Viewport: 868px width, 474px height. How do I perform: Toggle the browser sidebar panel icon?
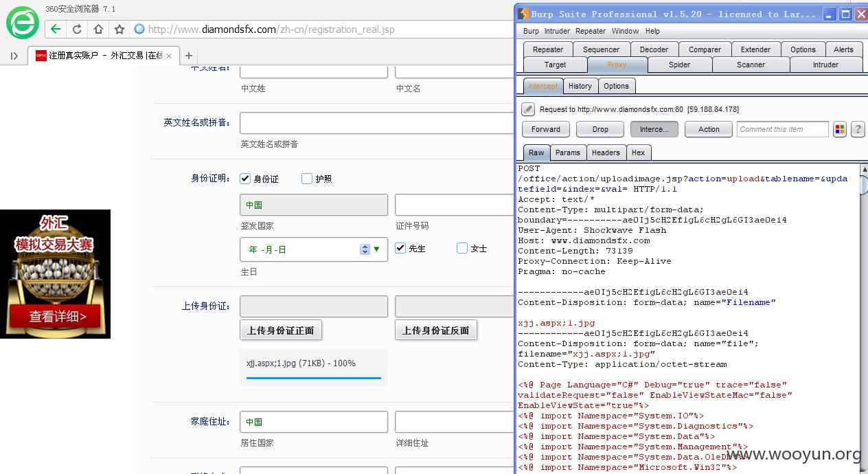click(x=14, y=56)
